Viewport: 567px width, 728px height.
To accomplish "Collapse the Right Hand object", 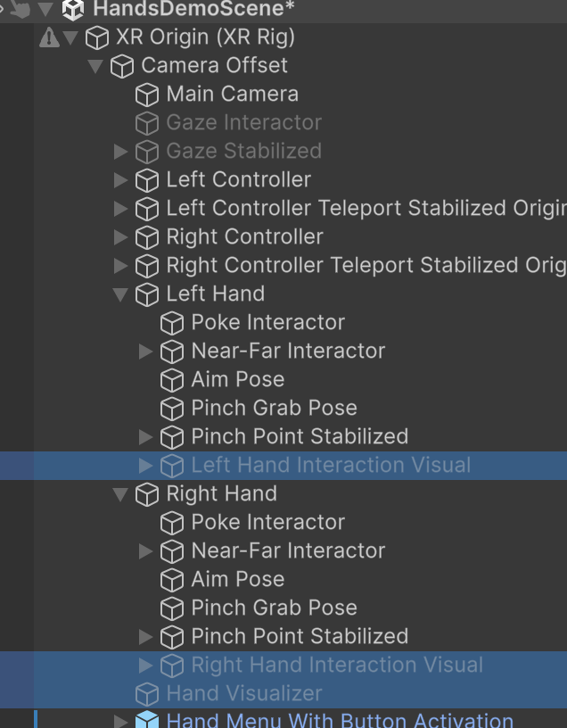I will click(x=121, y=494).
